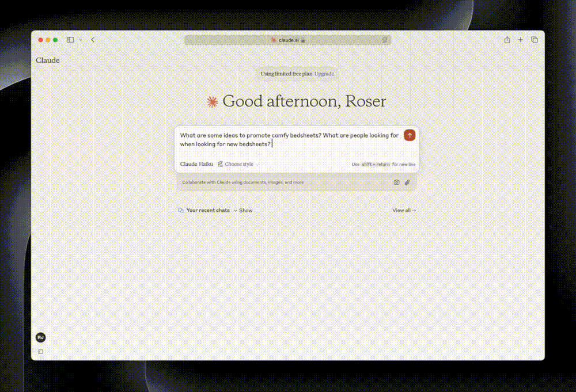Expand the sidebar options chevron in Safari toolbar
The image size is (576, 392).
pyautogui.click(x=81, y=40)
